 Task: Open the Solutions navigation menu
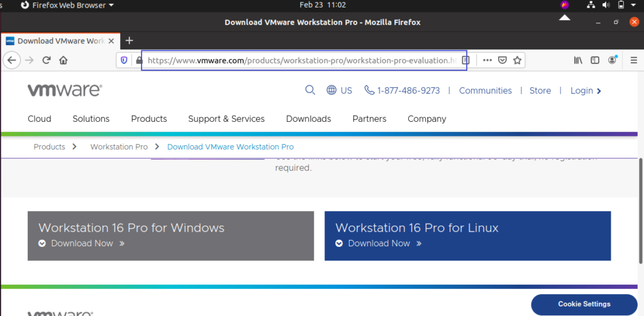pos(91,119)
